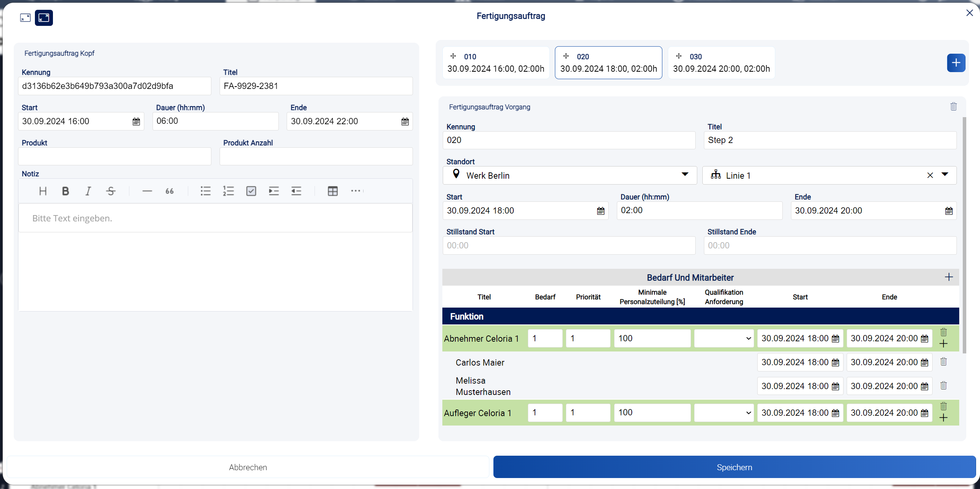Image resolution: width=980 pixels, height=489 pixels.
Task: Click into the Produkt Anzahl field
Action: pos(316,157)
